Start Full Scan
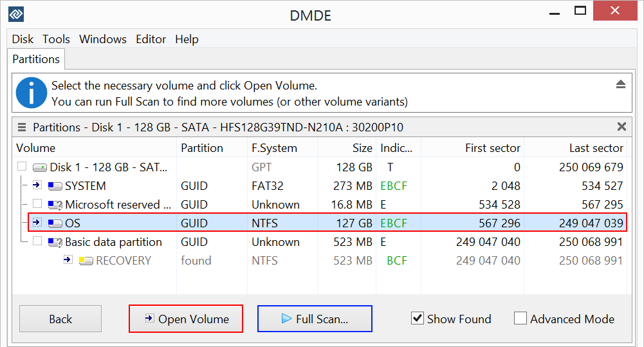This screenshot has height=347, width=644. pos(315,319)
